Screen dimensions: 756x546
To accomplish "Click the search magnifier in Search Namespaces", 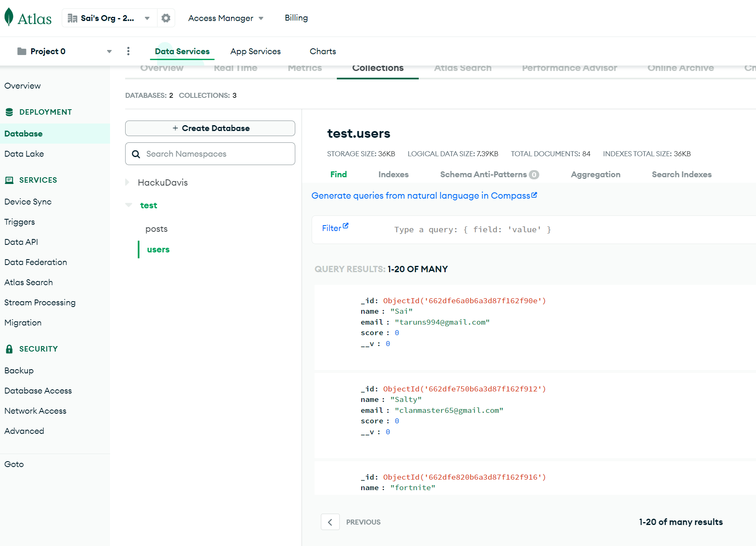I will (136, 154).
